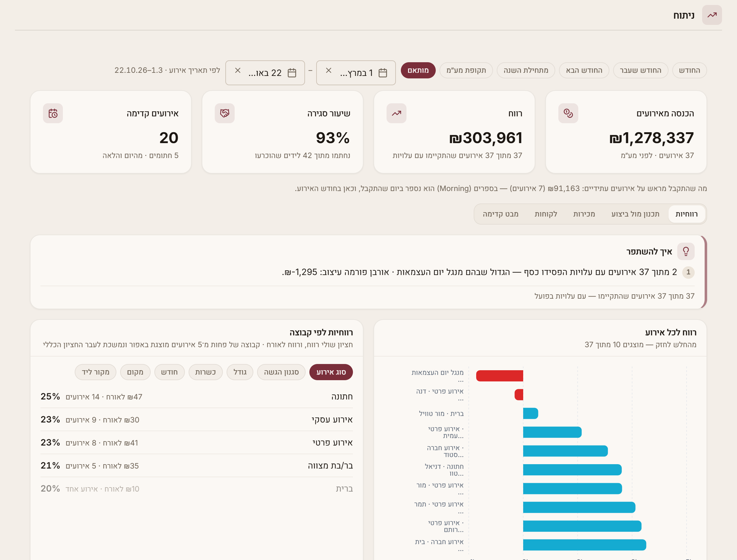Select the החודש שעבר period filter
This screenshot has height=560, width=737.
(640, 70)
